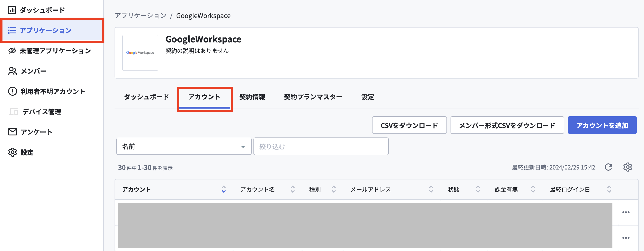Click メンバー形式CSVをダウンロード button

click(507, 125)
